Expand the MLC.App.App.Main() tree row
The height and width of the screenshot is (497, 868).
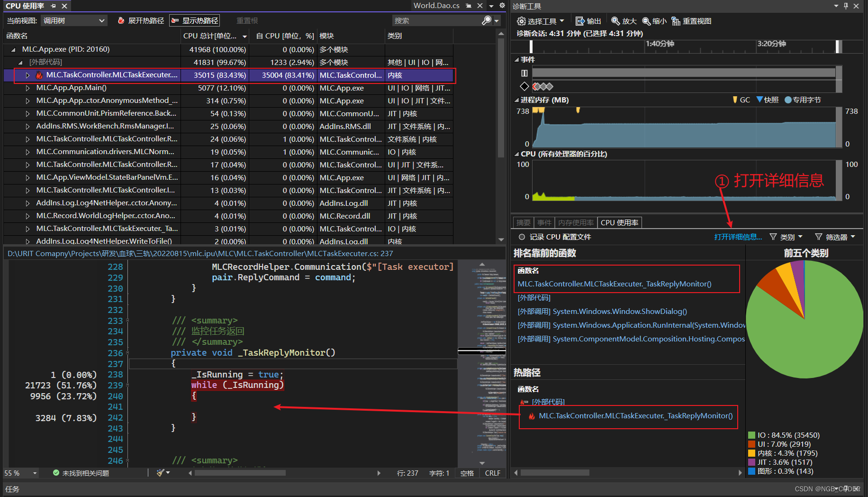(27, 88)
